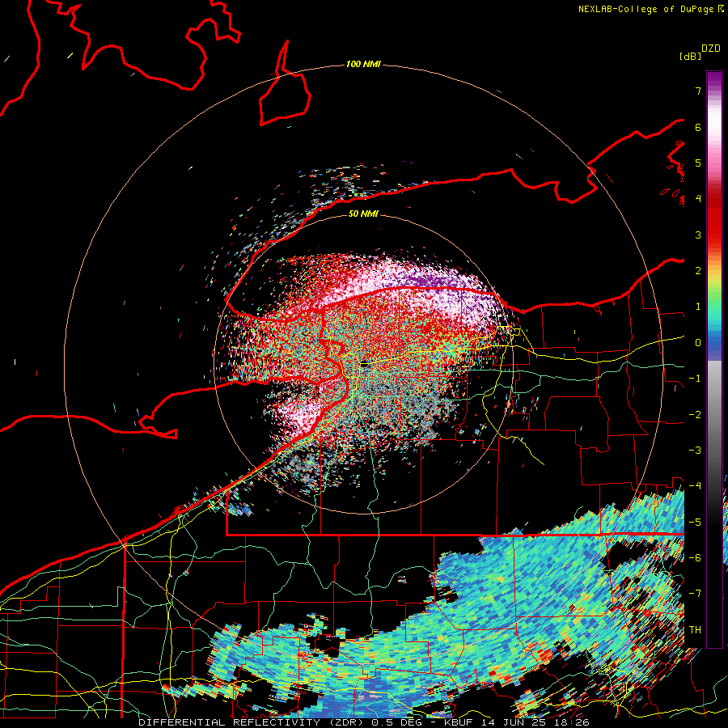Click the 7 dB legend value

(698, 91)
